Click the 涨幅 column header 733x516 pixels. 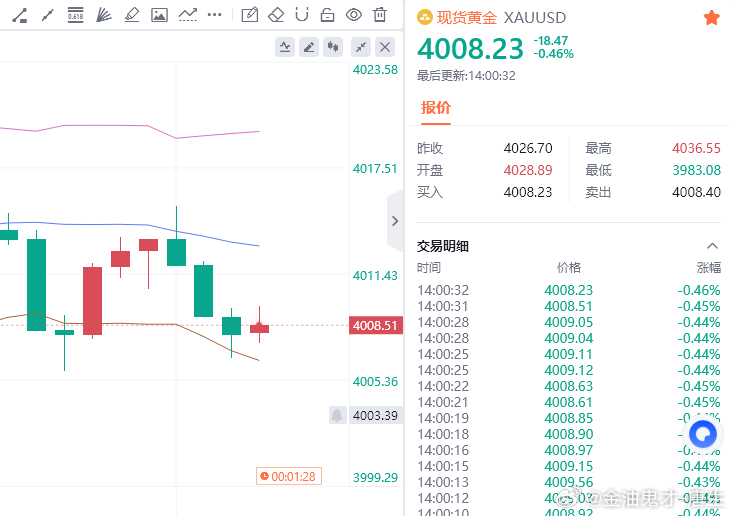(709, 267)
